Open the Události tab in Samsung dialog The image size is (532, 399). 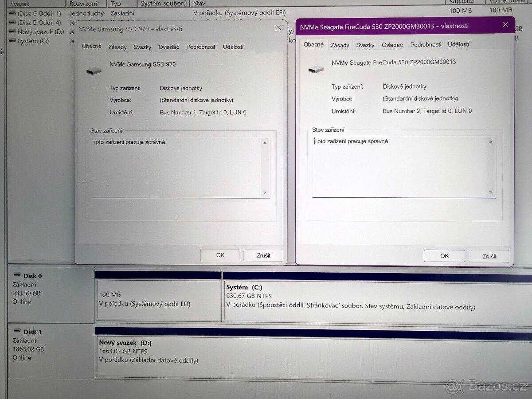pyautogui.click(x=233, y=47)
